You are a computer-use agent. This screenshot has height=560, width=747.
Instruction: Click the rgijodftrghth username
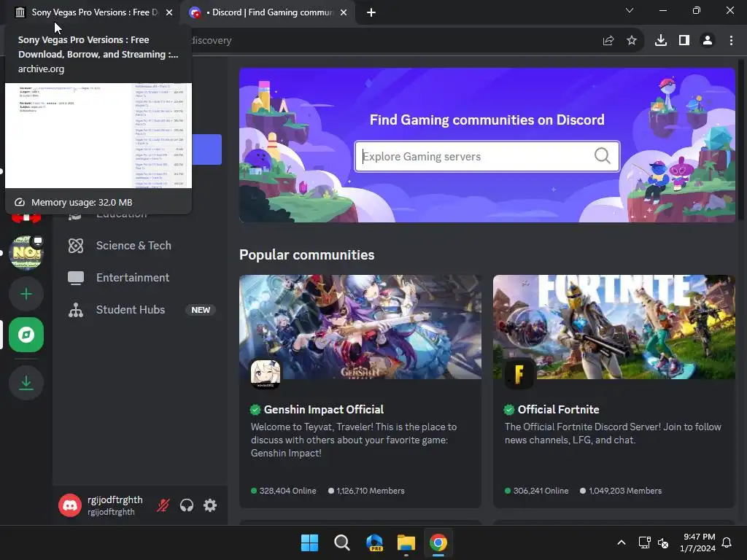pyautogui.click(x=115, y=499)
